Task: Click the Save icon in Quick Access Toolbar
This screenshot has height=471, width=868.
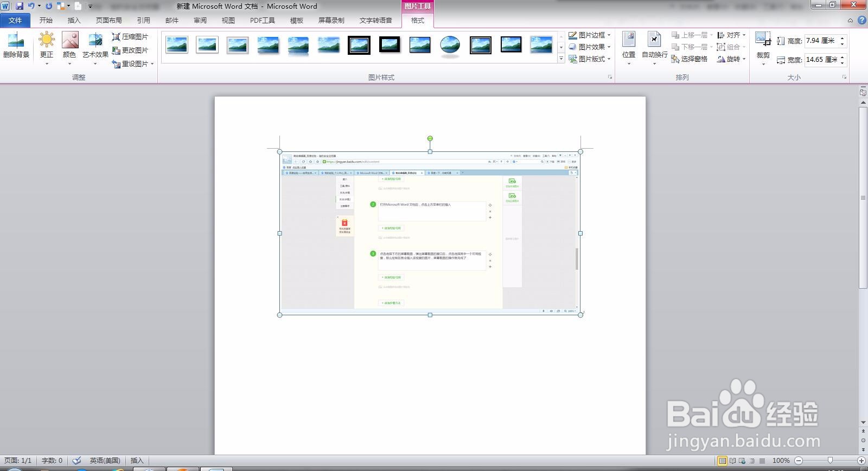Action: (20, 6)
